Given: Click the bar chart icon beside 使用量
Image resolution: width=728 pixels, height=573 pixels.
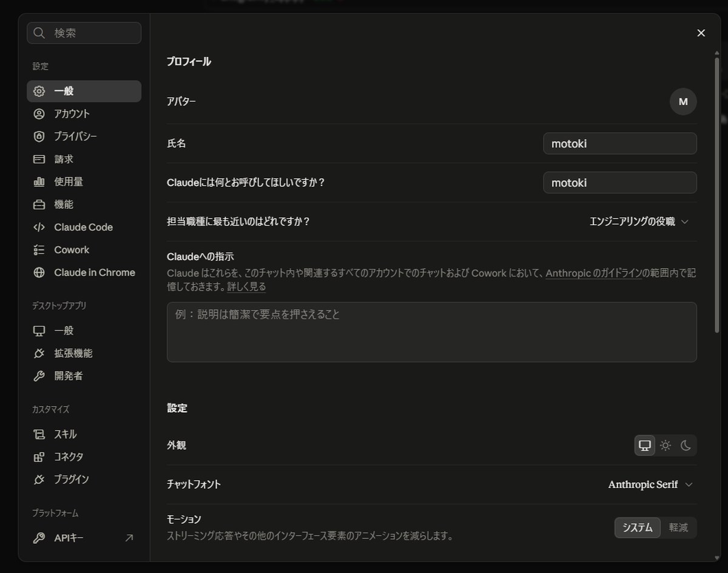Looking at the screenshot, I should click(39, 181).
